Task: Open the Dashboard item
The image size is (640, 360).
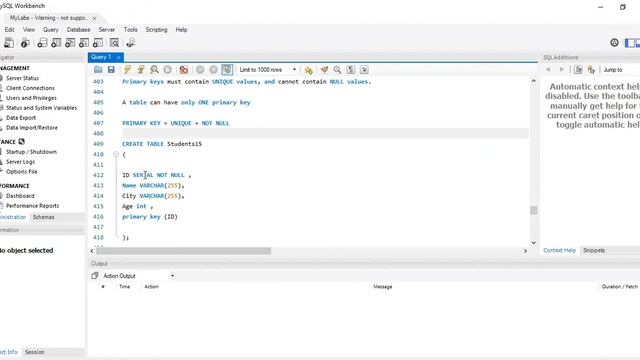Action: pyautogui.click(x=20, y=196)
